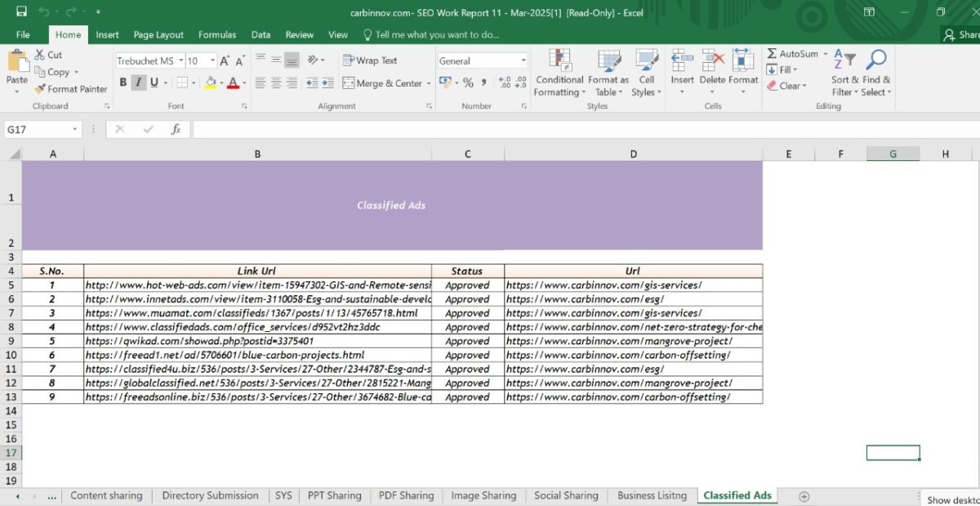Click the Format as Table icon
Viewport: 980px width, 506px height.
click(x=608, y=62)
